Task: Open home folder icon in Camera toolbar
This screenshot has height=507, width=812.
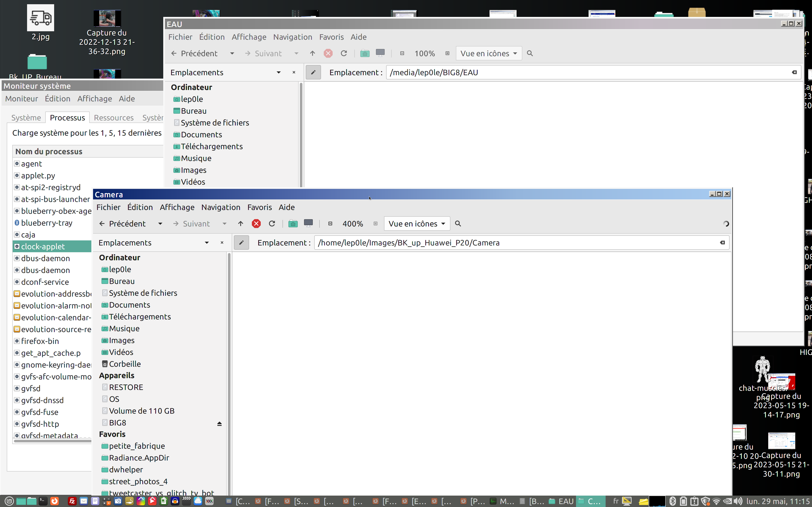Action: 293,224
